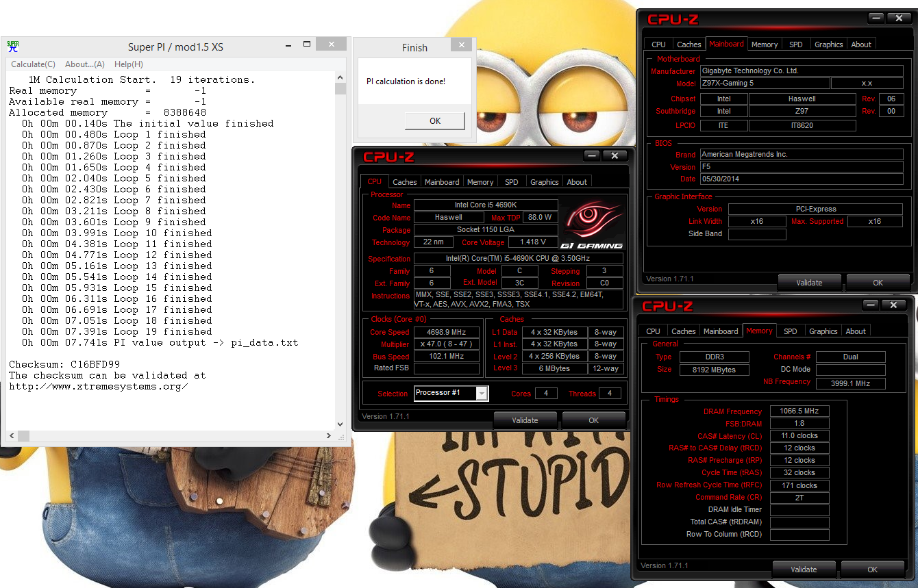Close the CPU-Z Memory window
Screen dimensions: 918x588
[x=893, y=305]
